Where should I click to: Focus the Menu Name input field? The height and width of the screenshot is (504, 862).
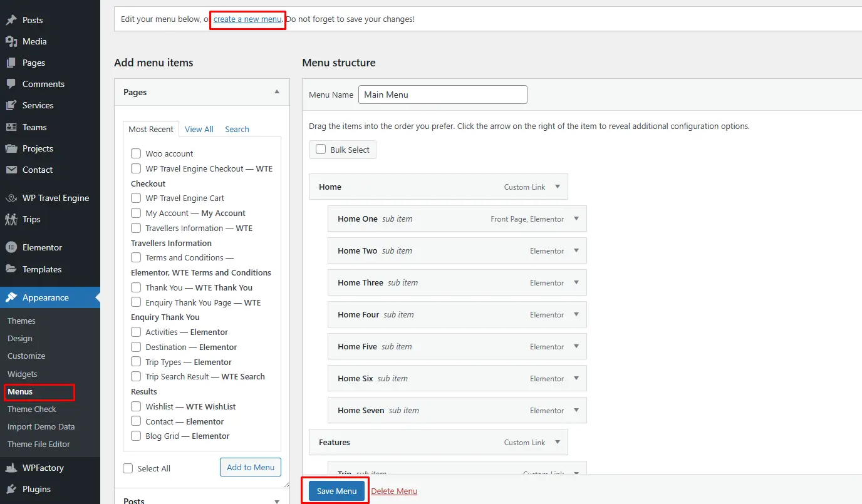pos(443,95)
